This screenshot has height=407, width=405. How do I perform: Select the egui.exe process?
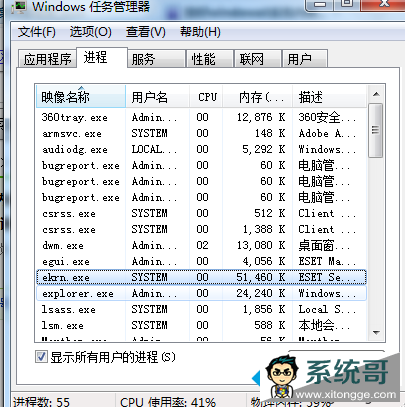pos(201,261)
